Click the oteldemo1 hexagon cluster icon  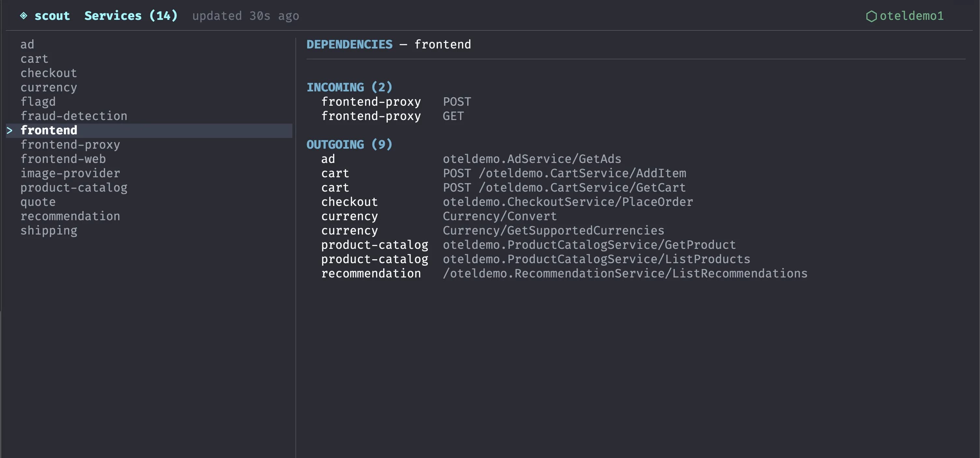[x=873, y=16]
